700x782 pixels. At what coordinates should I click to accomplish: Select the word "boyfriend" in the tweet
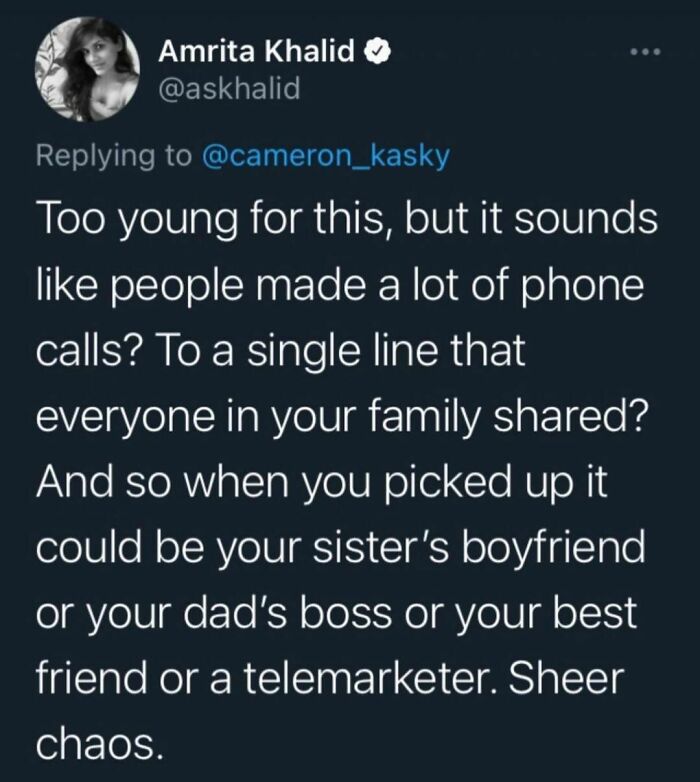click(x=554, y=548)
